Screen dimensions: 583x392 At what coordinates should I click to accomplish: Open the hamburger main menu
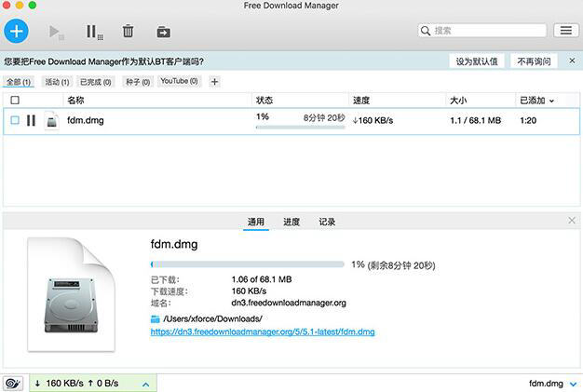(x=566, y=31)
